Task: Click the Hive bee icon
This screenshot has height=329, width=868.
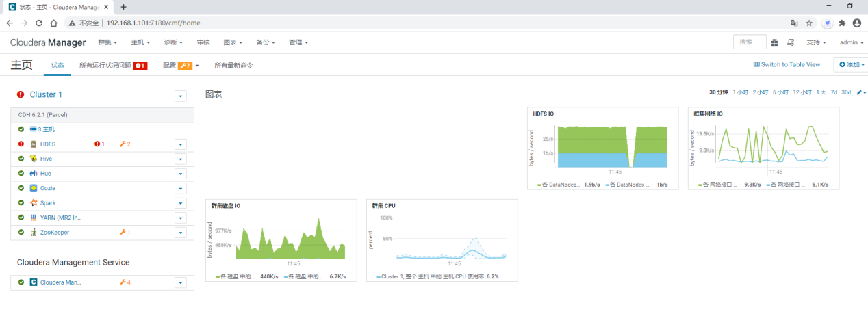Action: coord(34,159)
